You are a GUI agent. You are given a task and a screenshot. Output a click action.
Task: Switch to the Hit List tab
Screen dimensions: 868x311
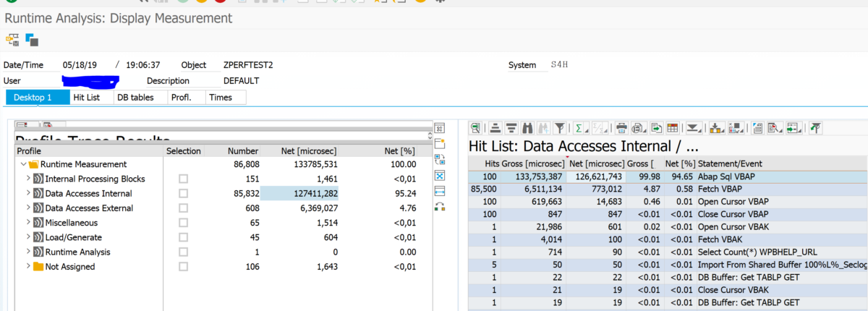pyautogui.click(x=86, y=97)
